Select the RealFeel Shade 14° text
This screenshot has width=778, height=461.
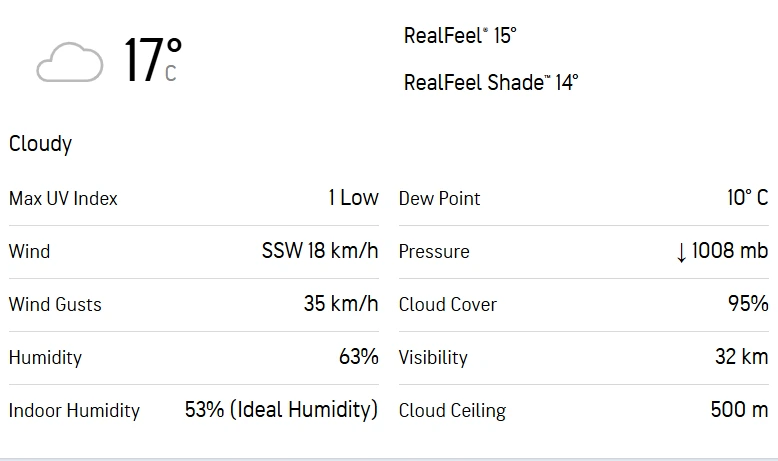coord(491,82)
